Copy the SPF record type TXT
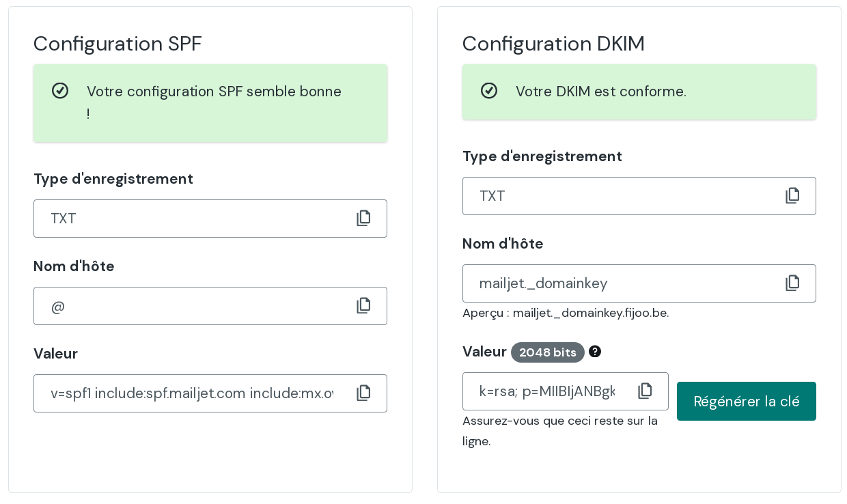 (x=363, y=218)
